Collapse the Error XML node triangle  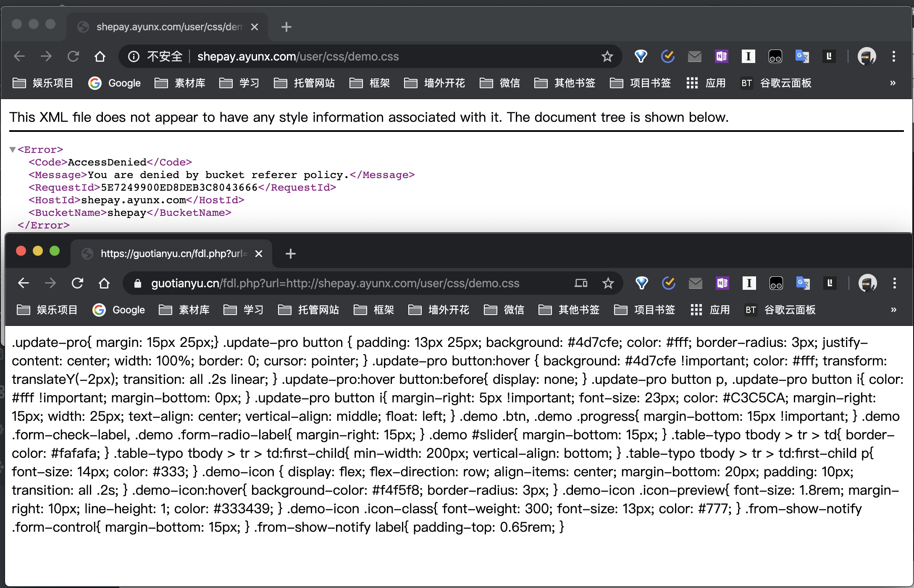tap(13, 150)
